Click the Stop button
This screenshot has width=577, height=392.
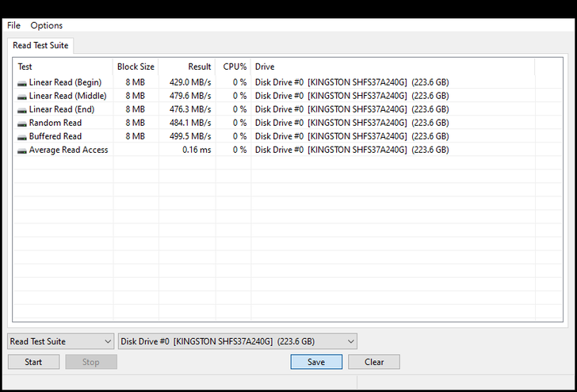(91, 362)
